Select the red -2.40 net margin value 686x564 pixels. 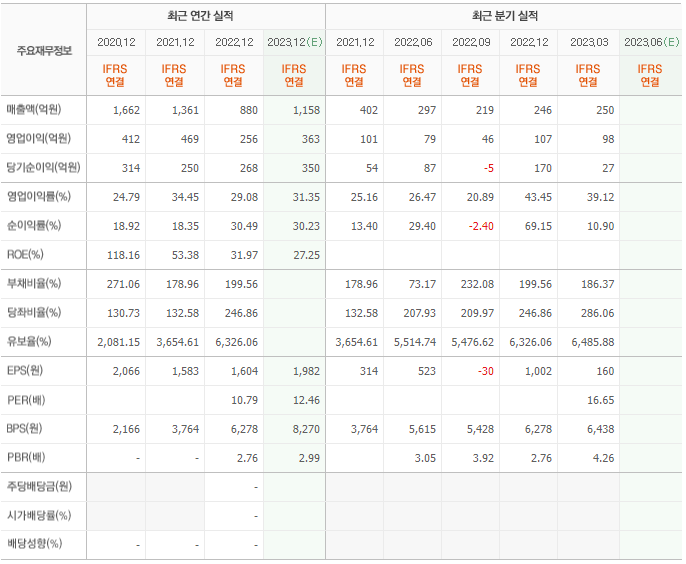point(481,226)
